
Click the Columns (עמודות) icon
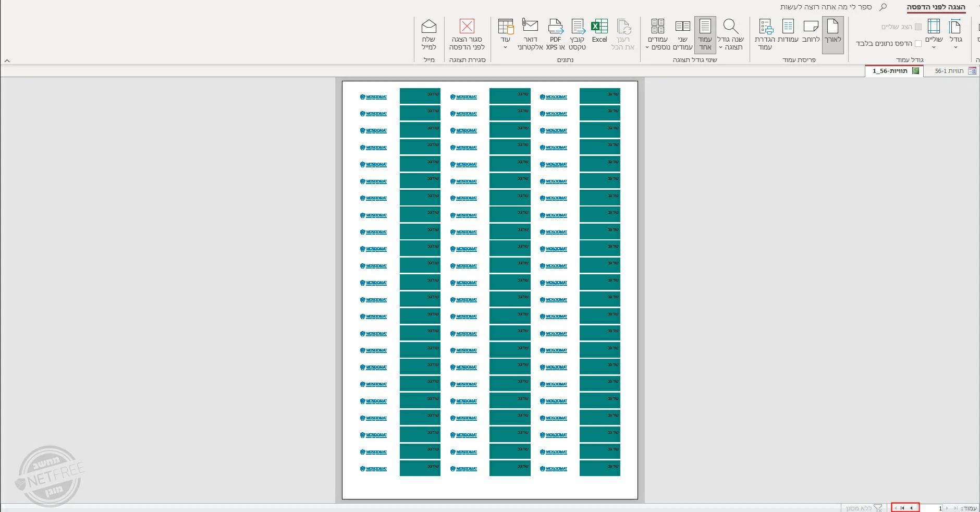pyautogui.click(x=788, y=33)
